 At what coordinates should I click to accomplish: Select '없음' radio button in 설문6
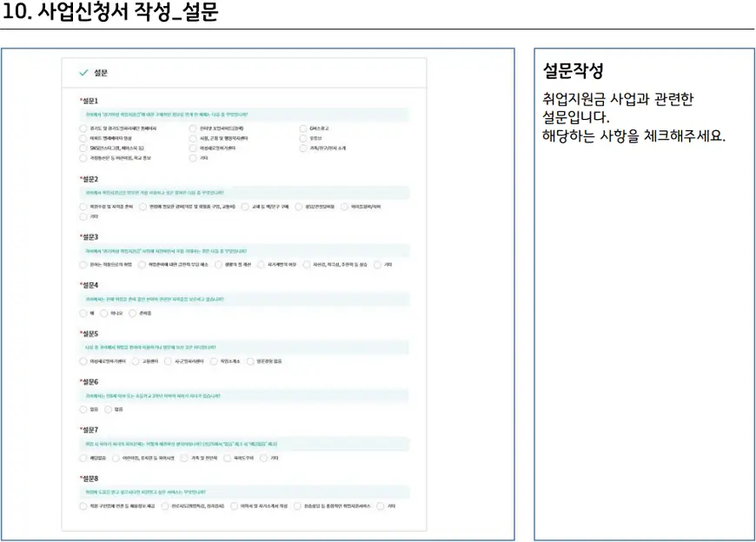pyautogui.click(x=109, y=409)
